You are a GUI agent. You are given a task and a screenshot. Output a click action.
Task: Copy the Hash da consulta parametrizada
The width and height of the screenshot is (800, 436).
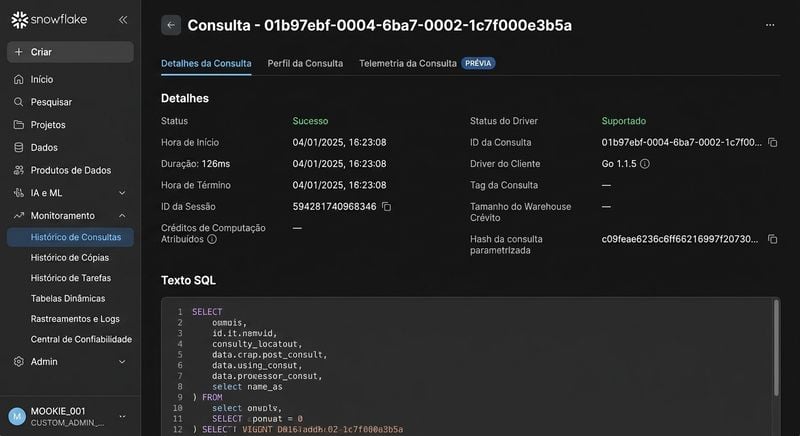[x=772, y=239]
